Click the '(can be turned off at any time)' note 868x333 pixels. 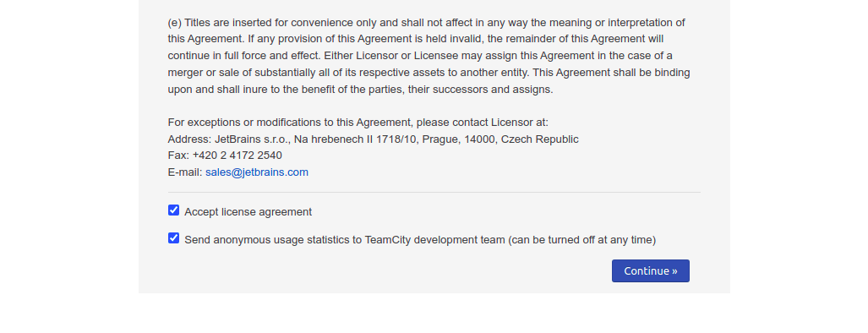tap(581, 240)
